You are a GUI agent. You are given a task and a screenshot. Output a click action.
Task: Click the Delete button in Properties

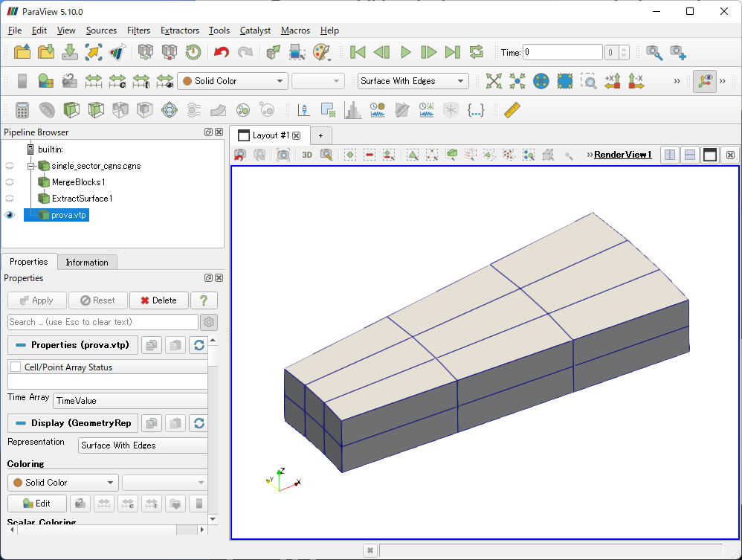158,300
